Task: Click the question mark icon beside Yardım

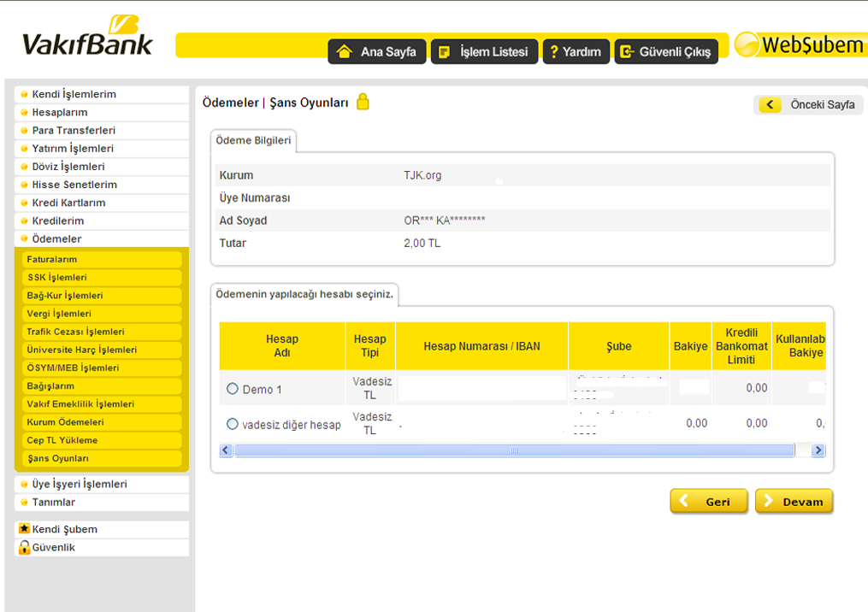Action: click(553, 52)
